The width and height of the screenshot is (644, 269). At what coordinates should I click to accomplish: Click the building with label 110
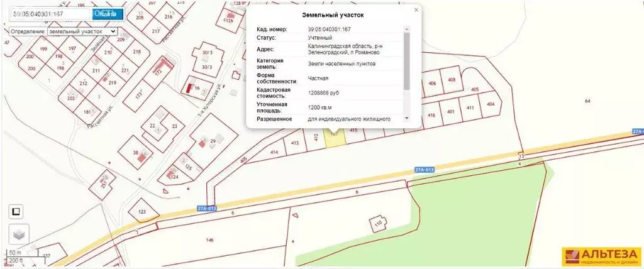(379, 223)
